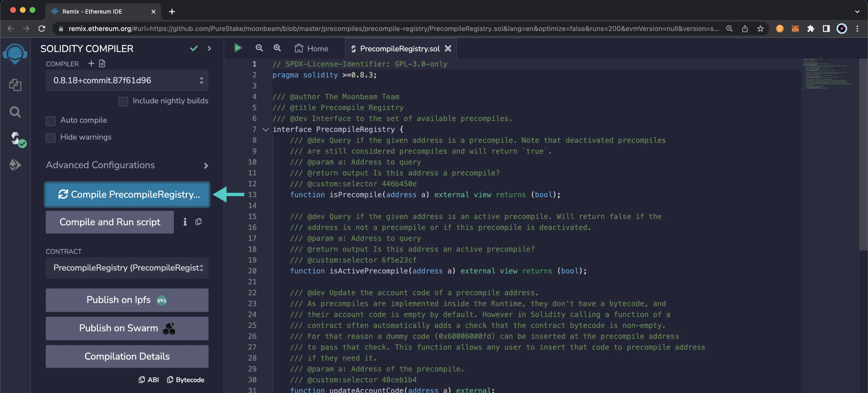The height and width of the screenshot is (393, 868).
Task: Click the isActivePrecompile function line
Action: coord(438,271)
